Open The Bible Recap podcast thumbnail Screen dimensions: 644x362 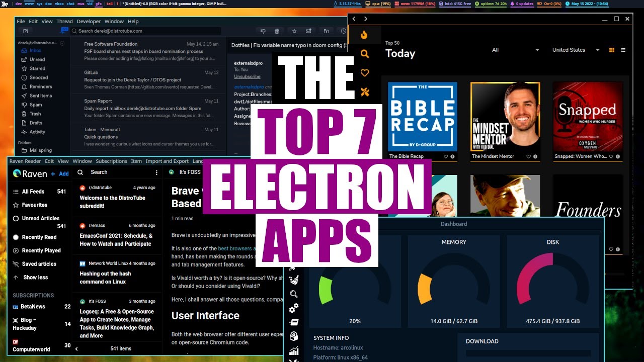(x=423, y=117)
